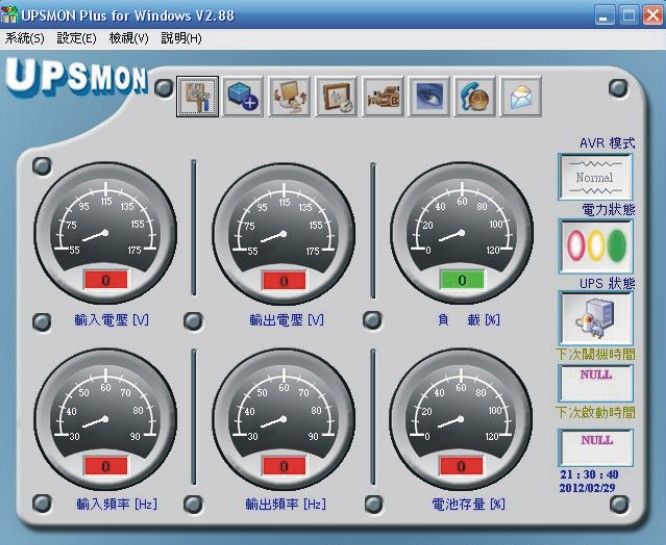Click the red output voltage value readout
This screenshot has height=545, width=666.
pyautogui.click(x=284, y=281)
